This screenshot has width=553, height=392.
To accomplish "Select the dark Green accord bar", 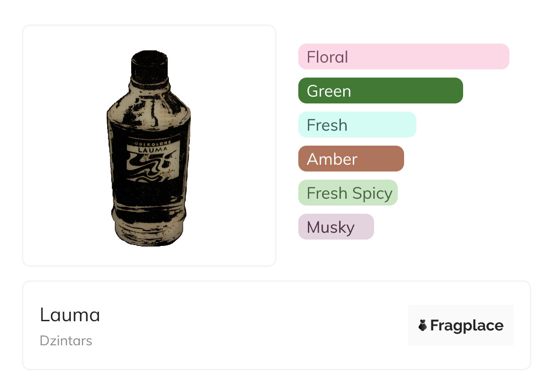I will (380, 91).
